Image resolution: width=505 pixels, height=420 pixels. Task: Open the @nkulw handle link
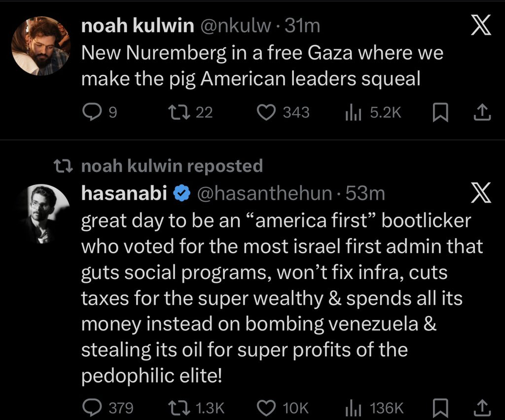click(235, 26)
